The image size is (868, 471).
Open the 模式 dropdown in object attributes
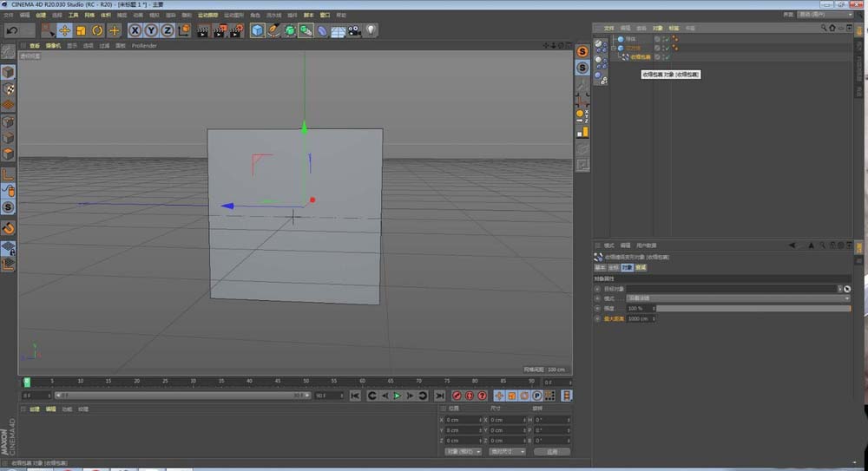(x=738, y=298)
